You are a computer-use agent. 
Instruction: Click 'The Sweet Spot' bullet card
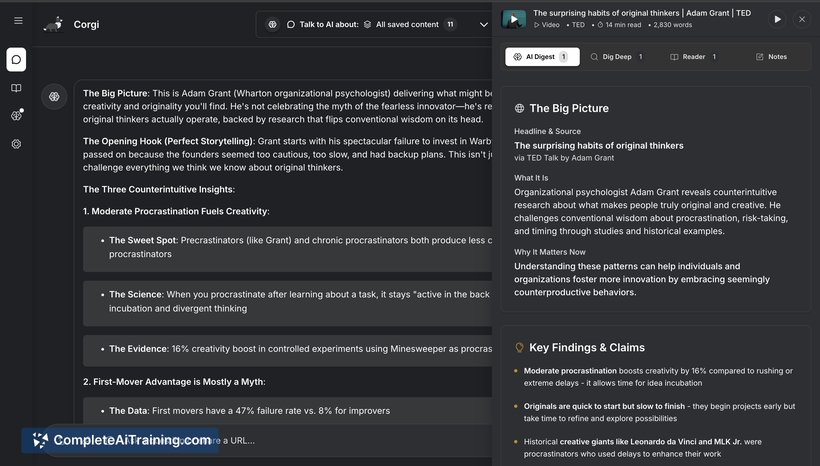(288, 249)
